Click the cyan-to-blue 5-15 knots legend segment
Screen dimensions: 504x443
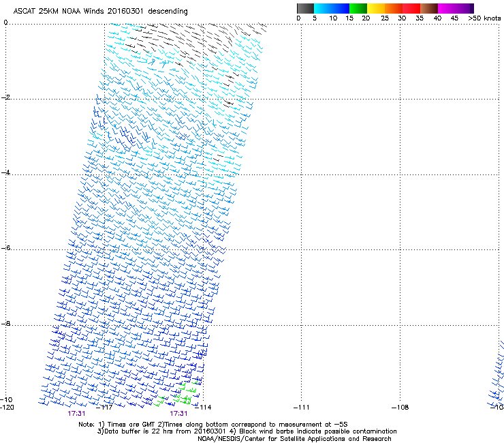click(x=332, y=8)
